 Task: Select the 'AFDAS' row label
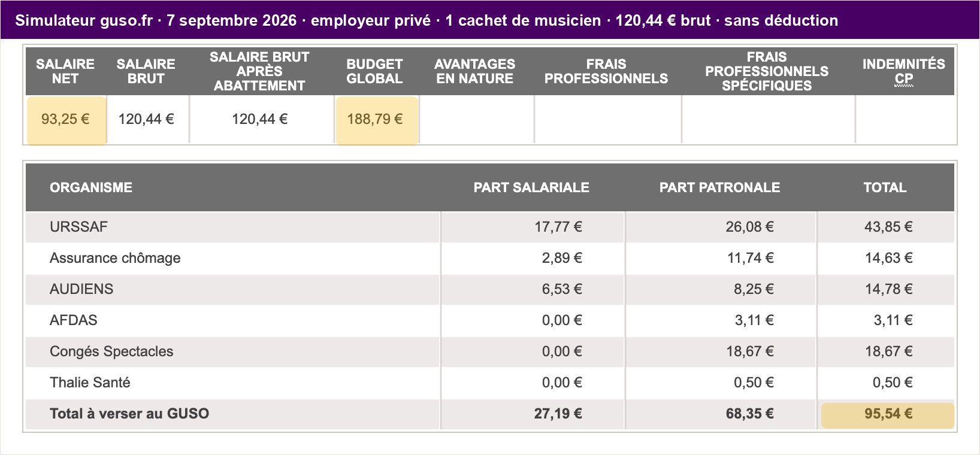coord(73,320)
